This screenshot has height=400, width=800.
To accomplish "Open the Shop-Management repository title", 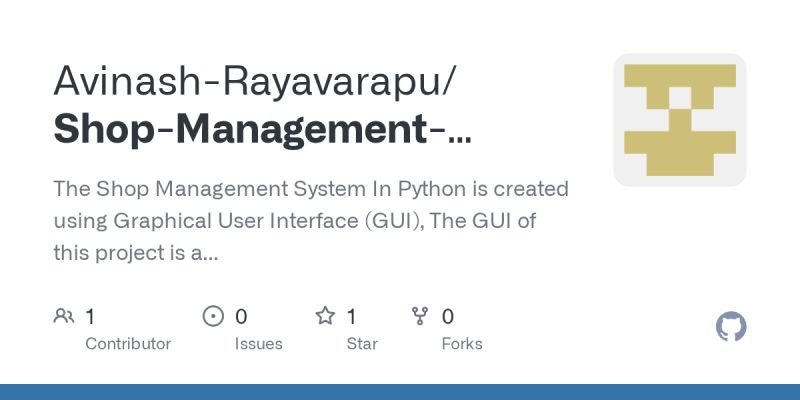I will (262, 130).
